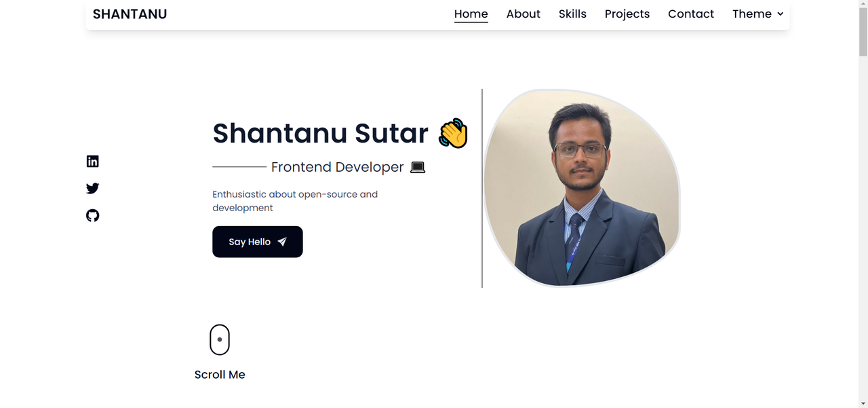Expand the Theme chevron arrow
The image size is (868, 408).
tap(780, 14)
